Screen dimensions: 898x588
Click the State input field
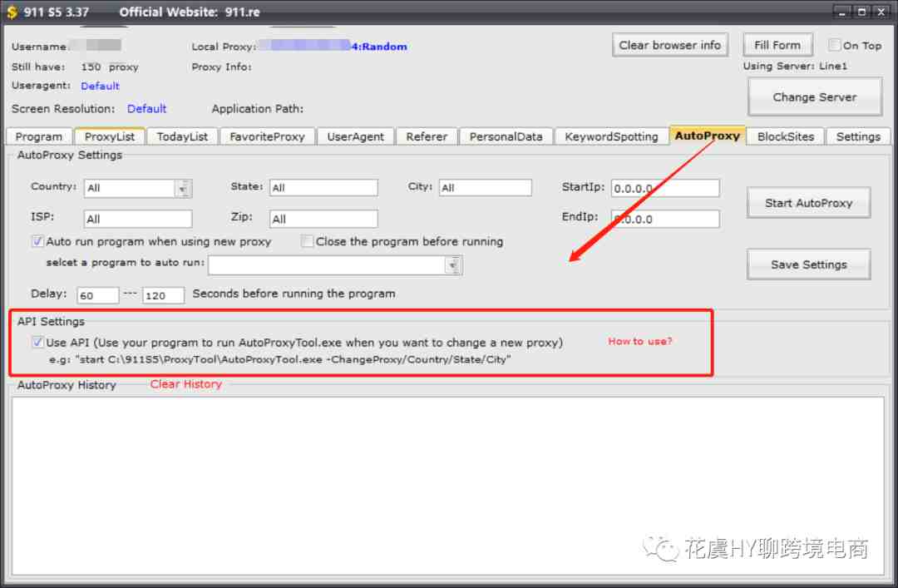coord(323,187)
